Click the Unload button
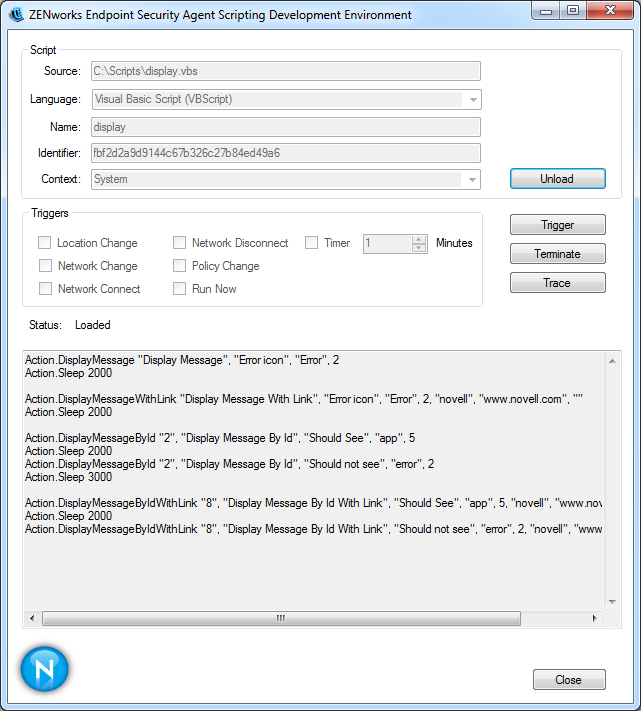The height and width of the screenshot is (711, 641). [558, 179]
